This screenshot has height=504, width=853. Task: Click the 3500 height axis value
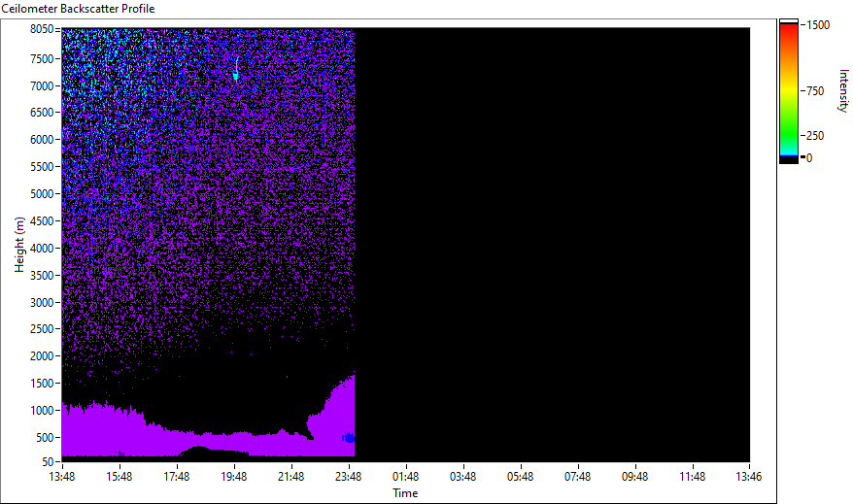pyautogui.click(x=42, y=276)
